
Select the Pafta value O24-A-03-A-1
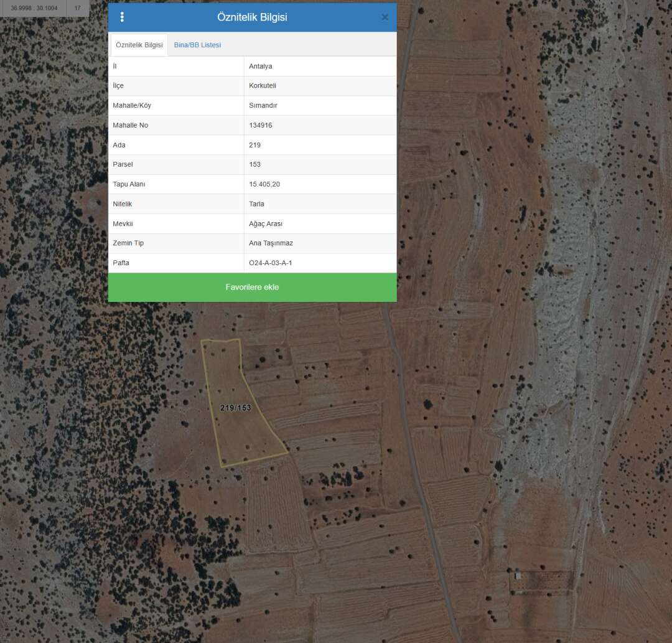point(271,263)
